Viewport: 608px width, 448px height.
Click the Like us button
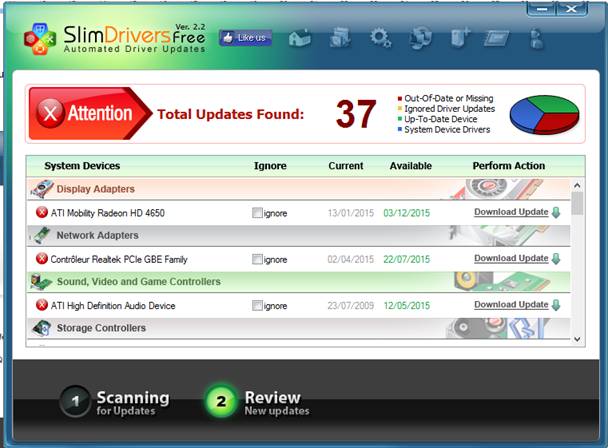coord(245,38)
